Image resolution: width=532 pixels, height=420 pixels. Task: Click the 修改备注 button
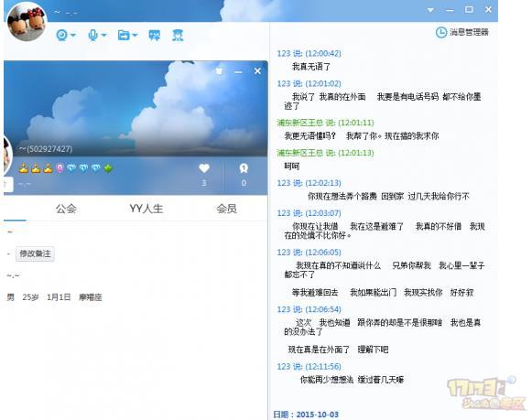35,253
